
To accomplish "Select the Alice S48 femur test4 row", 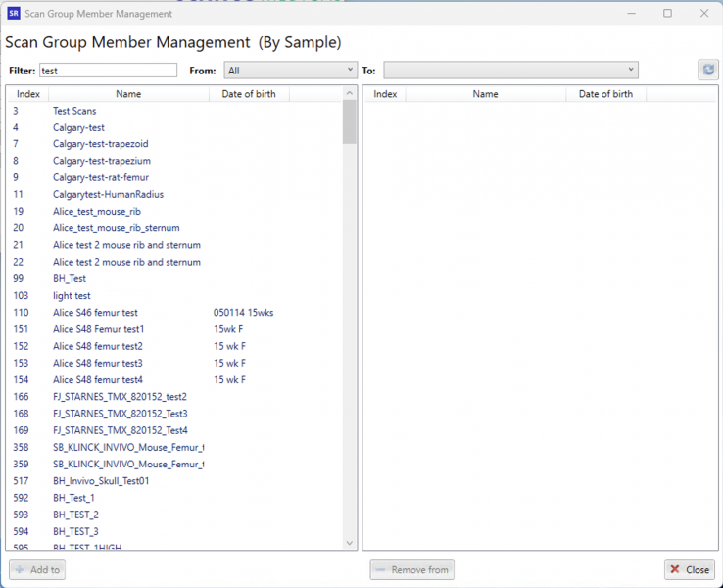I will click(x=175, y=380).
